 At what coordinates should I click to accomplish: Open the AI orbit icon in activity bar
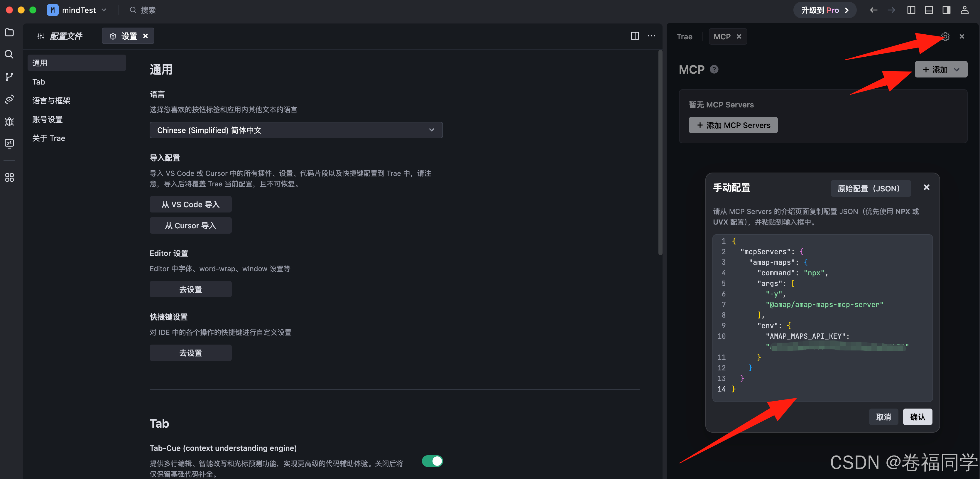pyautogui.click(x=9, y=99)
